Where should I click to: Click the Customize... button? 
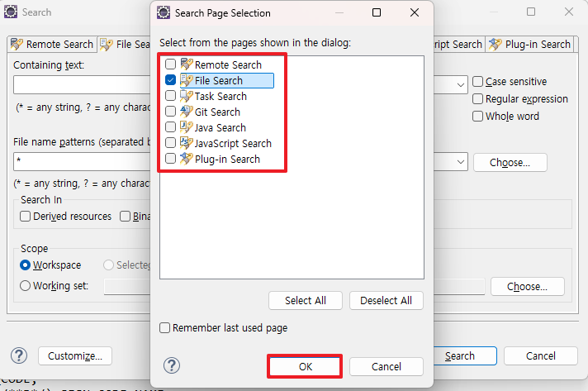pyautogui.click(x=75, y=355)
